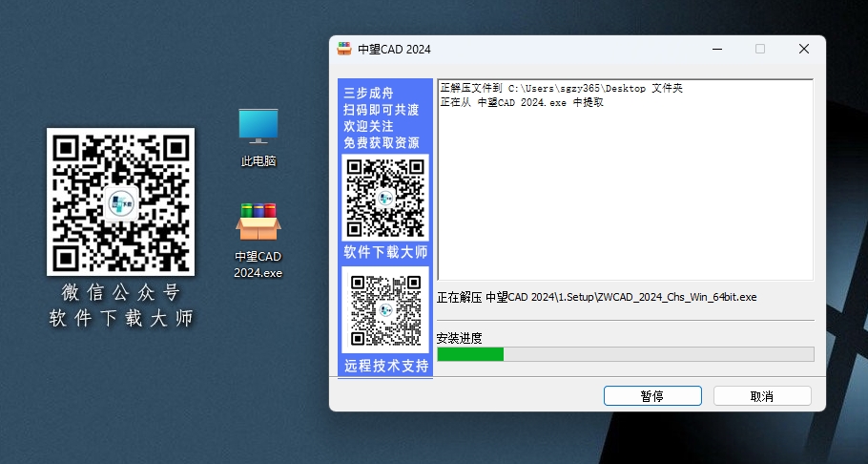Viewport: 868px width, 464px height.
Task: Click the 中望CAD 2024 window title
Action: click(x=394, y=50)
